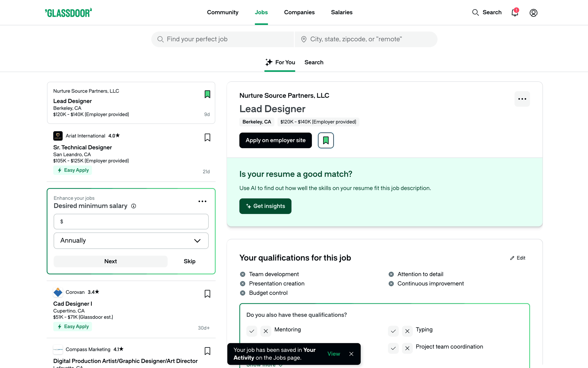Open the notifications bell
Screen dimensions: 588x368
click(515, 13)
